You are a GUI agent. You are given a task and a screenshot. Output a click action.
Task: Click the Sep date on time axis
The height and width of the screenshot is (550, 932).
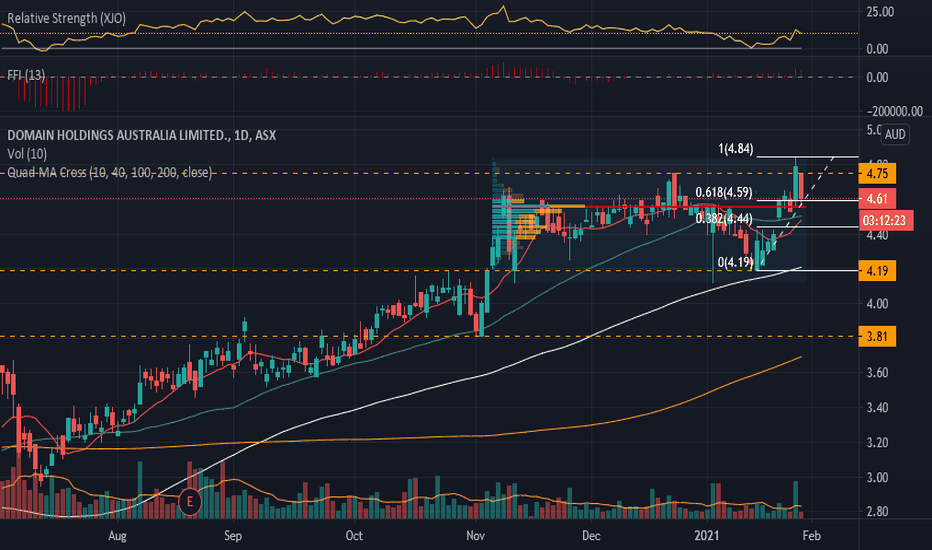click(x=233, y=536)
